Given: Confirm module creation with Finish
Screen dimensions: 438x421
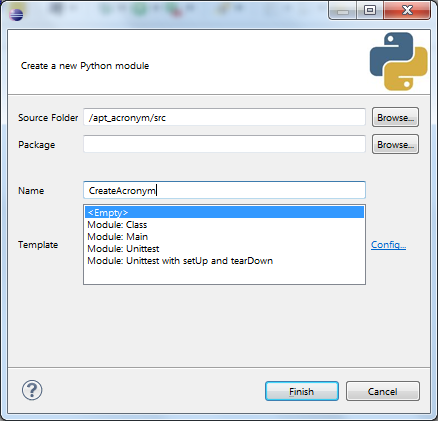Looking at the screenshot, I should tap(302, 391).
